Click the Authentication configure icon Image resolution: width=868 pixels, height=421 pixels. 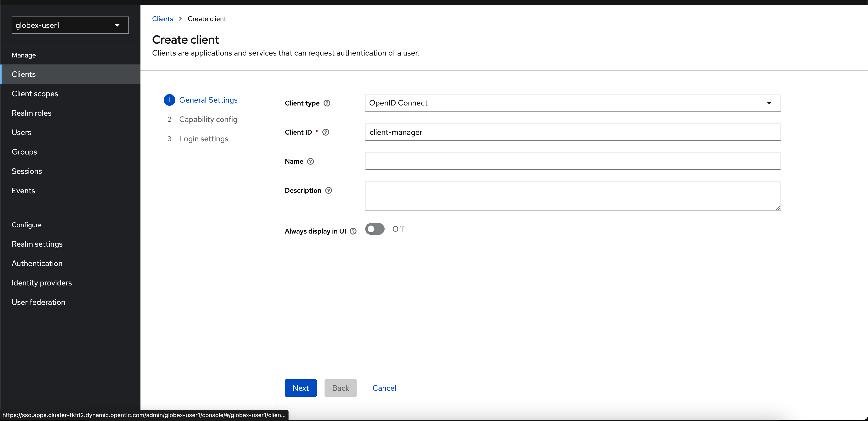pos(37,263)
